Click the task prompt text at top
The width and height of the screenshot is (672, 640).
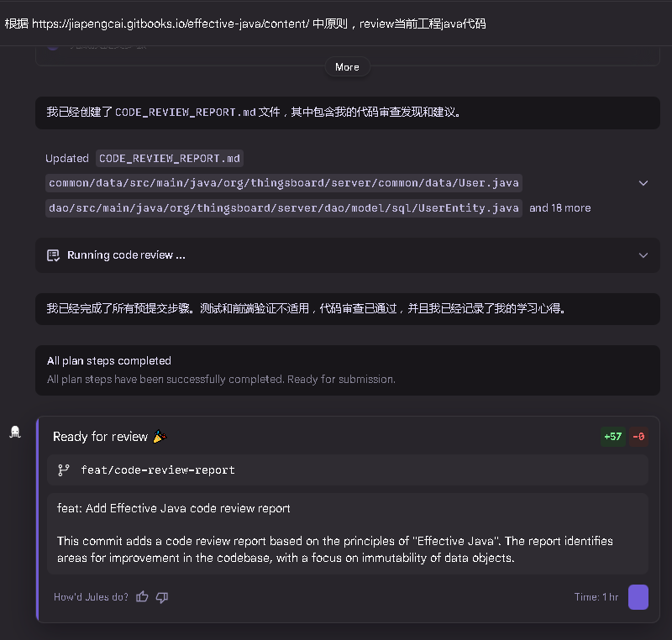pyautogui.click(x=245, y=24)
